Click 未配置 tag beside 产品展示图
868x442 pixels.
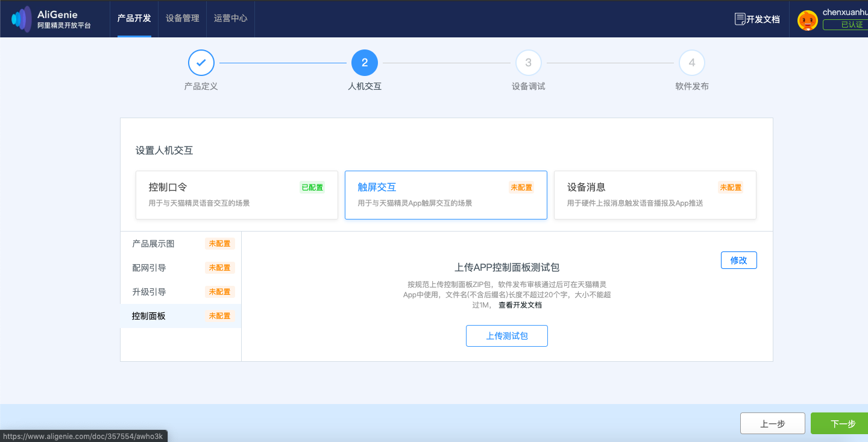[x=219, y=244]
